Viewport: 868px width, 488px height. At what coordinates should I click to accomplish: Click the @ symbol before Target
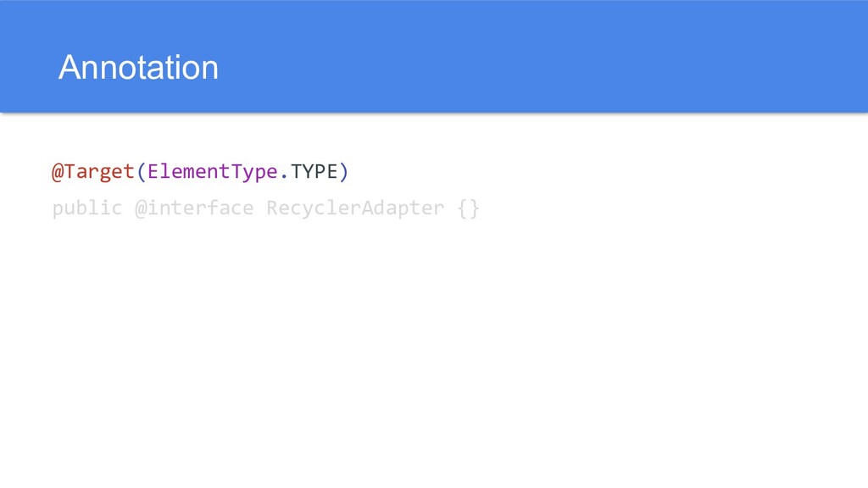coord(58,172)
